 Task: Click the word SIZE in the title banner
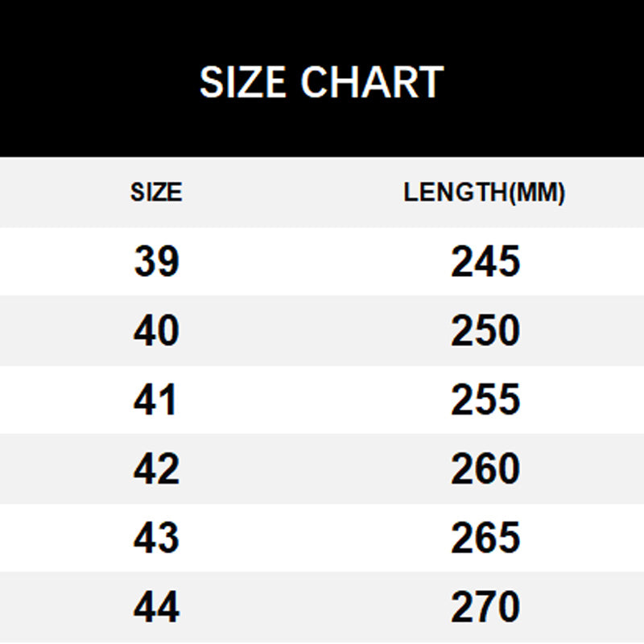[245, 82]
